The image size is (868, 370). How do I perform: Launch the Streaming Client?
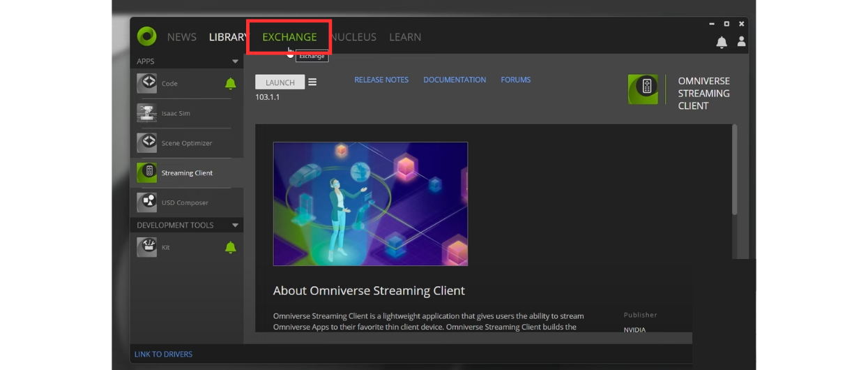pos(280,82)
